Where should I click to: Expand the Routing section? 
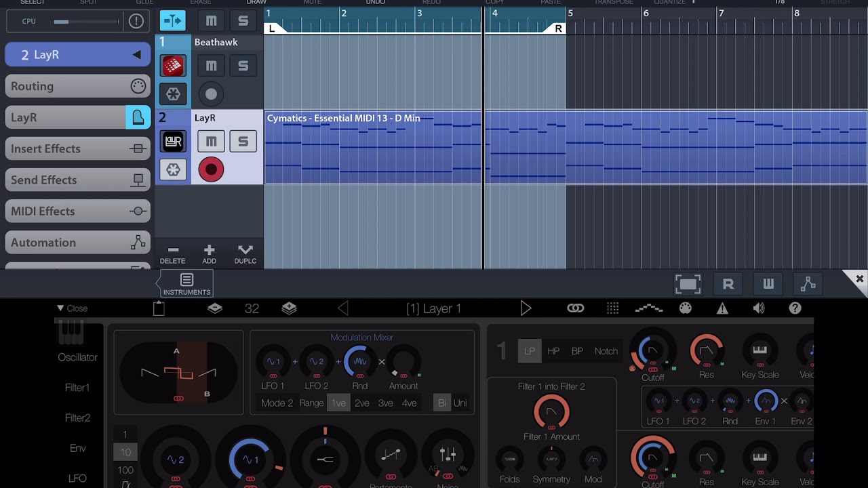click(78, 86)
